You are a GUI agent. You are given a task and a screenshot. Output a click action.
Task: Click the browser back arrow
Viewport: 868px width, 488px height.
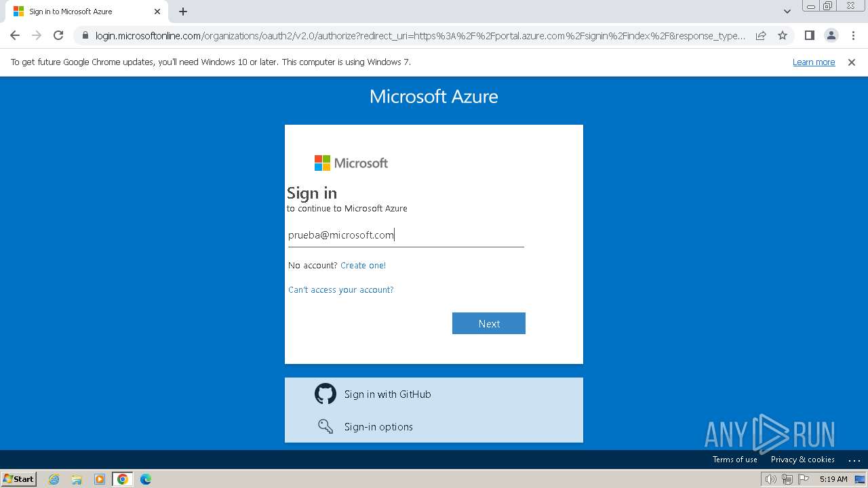pyautogui.click(x=15, y=35)
